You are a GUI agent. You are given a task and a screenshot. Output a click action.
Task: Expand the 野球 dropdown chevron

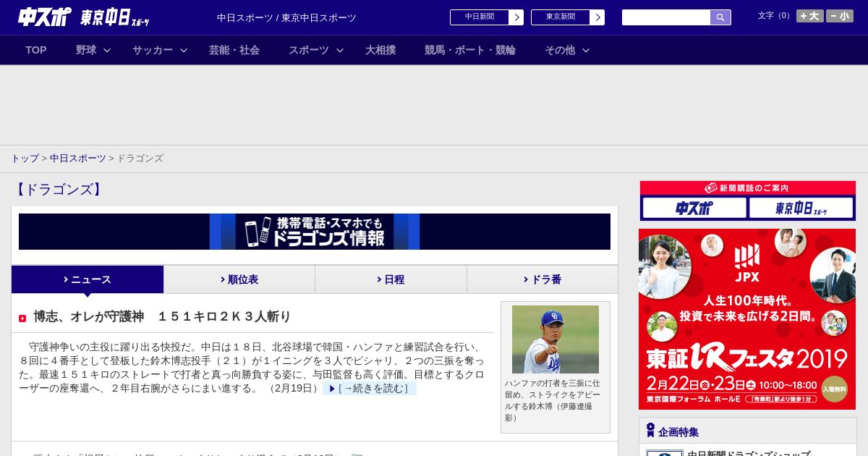107,50
